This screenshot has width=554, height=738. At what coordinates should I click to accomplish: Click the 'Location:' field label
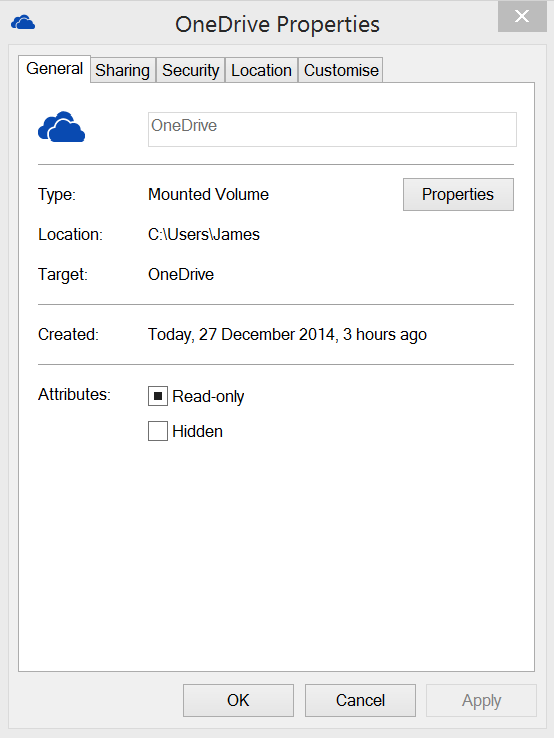tap(71, 234)
